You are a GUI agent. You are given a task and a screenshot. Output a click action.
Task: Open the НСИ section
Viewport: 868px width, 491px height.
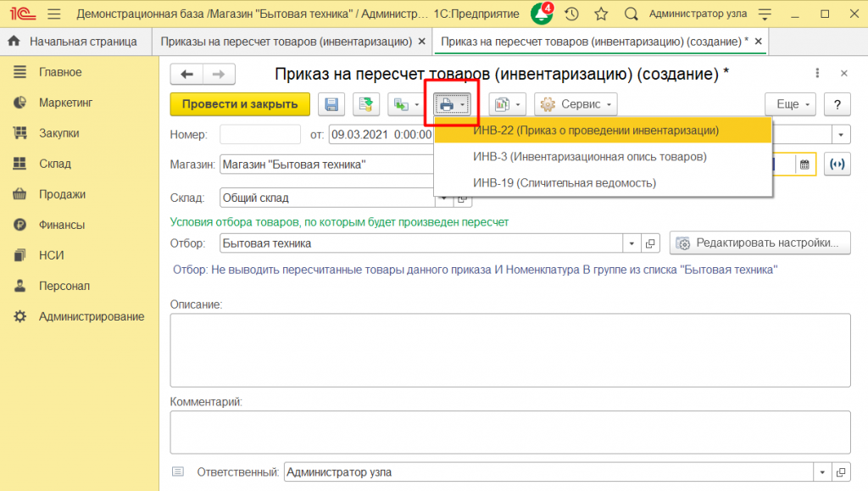(x=51, y=255)
